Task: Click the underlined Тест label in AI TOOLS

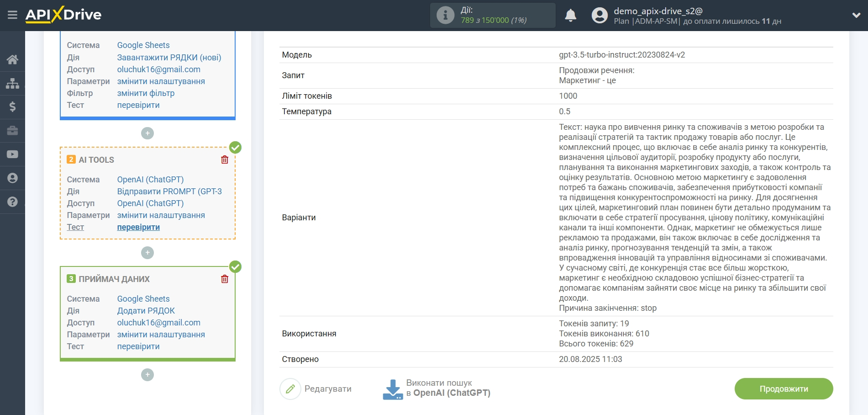Action: [75, 227]
